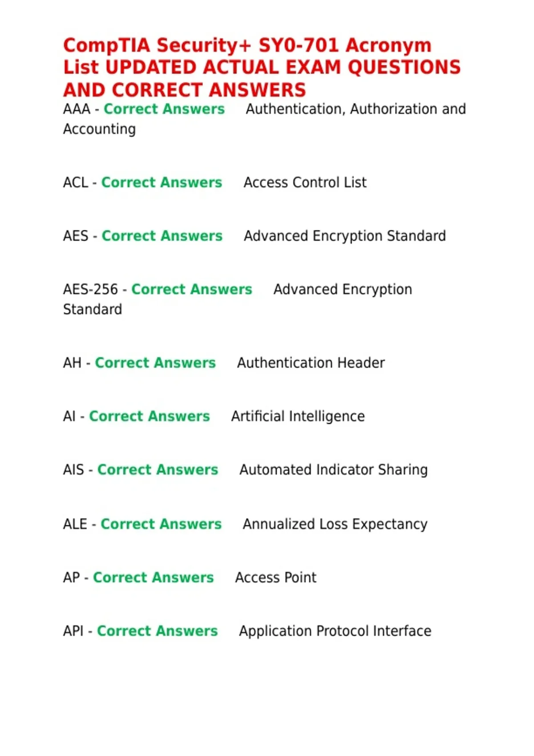The height and width of the screenshot is (756, 534).
Task: Select the AH acronym label
Action: [x=72, y=363]
